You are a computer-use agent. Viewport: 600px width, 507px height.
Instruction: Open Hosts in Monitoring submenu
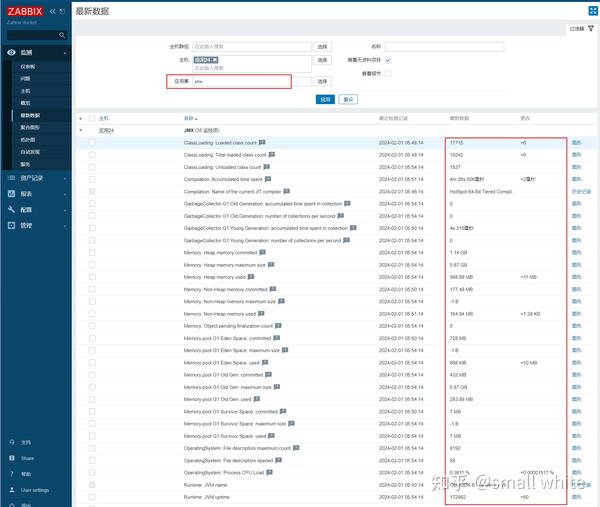click(x=25, y=91)
